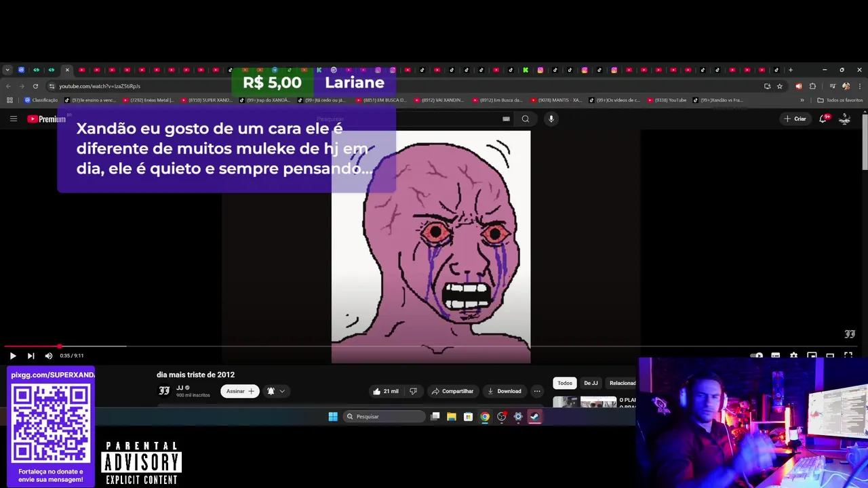Open Steam from the taskbar

click(535, 417)
